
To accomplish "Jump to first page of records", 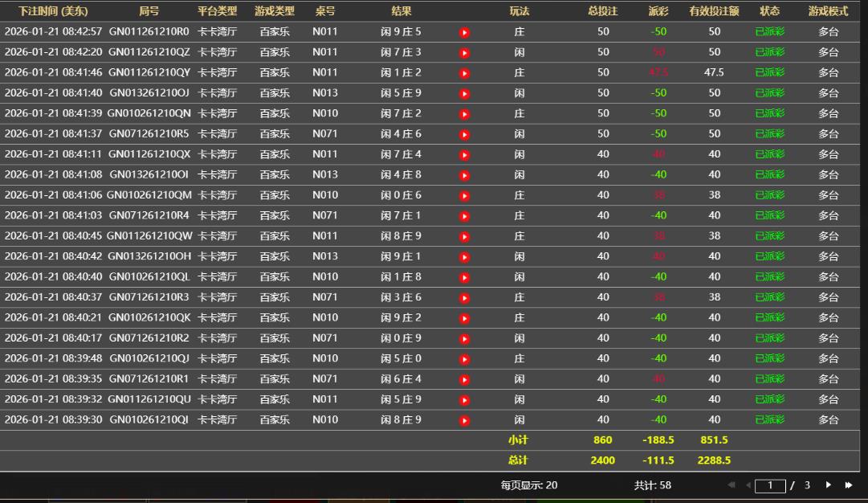I will [x=731, y=485].
